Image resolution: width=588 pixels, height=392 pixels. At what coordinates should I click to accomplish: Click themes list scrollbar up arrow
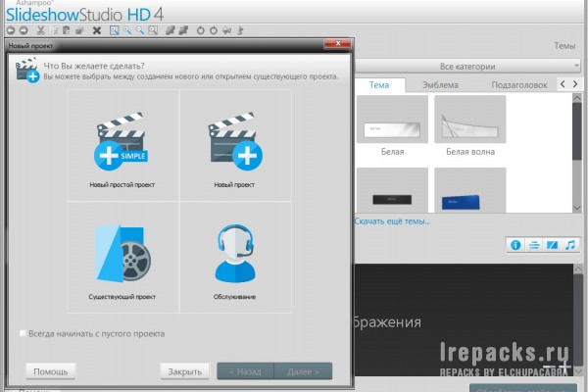point(577,98)
